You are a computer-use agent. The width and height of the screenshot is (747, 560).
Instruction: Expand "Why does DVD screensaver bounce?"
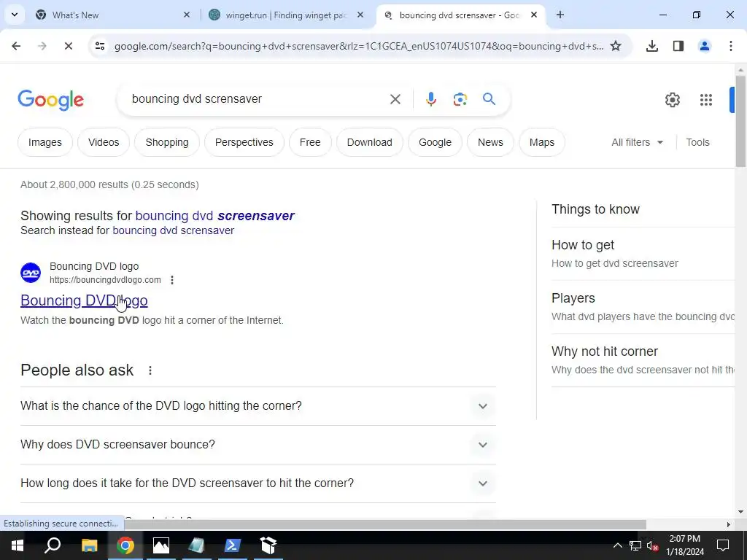click(258, 444)
